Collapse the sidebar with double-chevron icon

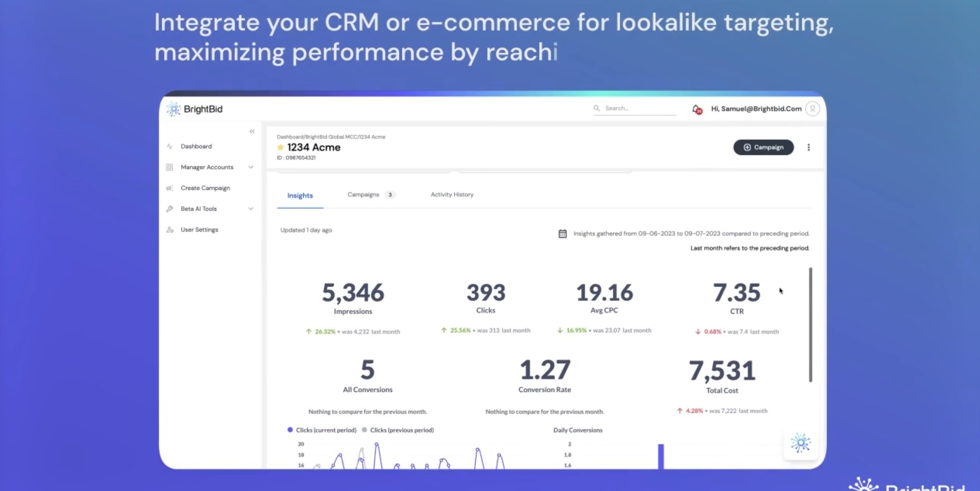pos(252,131)
